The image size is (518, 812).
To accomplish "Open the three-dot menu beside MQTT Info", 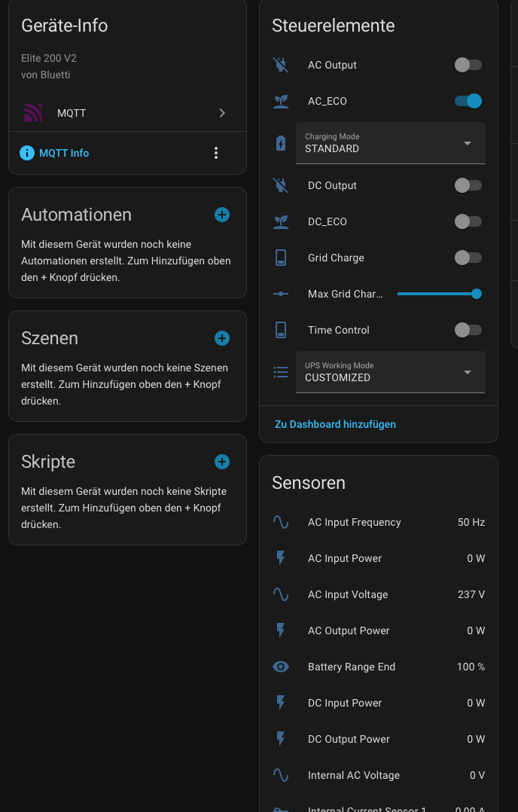I will click(216, 153).
